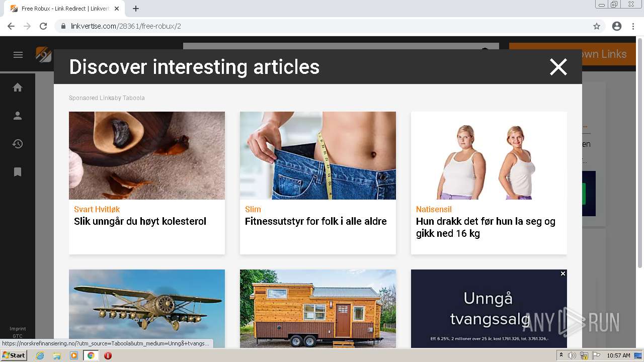This screenshot has width=644, height=362.
Task: Close the Discover interesting articles overlay
Action: [x=558, y=67]
